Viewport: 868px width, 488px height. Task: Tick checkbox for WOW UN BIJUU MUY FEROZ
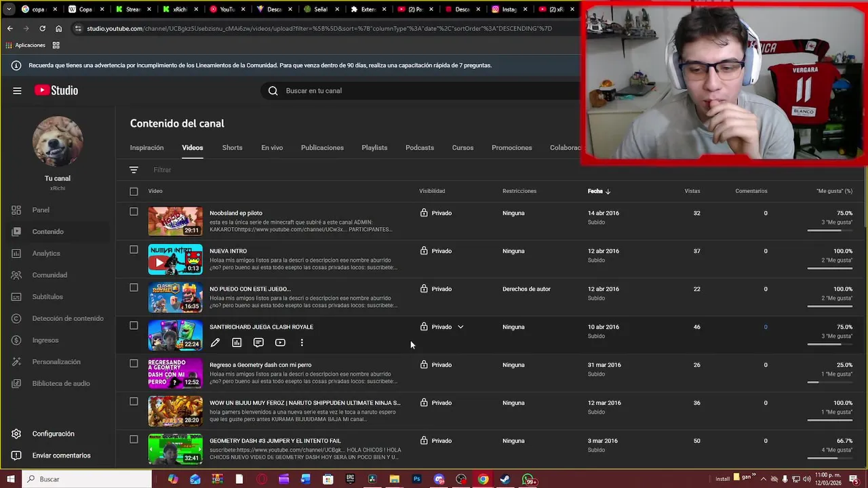pyautogui.click(x=134, y=401)
